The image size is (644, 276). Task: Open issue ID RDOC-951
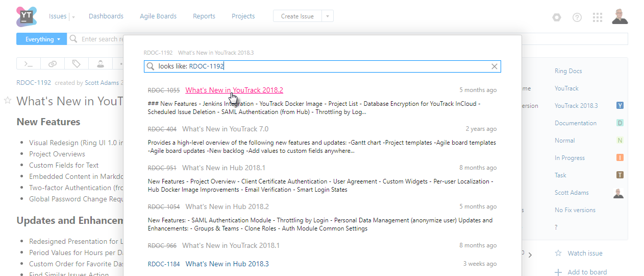click(162, 168)
